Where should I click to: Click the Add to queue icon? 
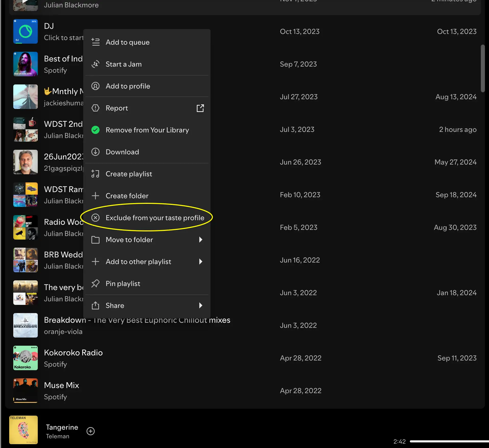pyautogui.click(x=95, y=42)
